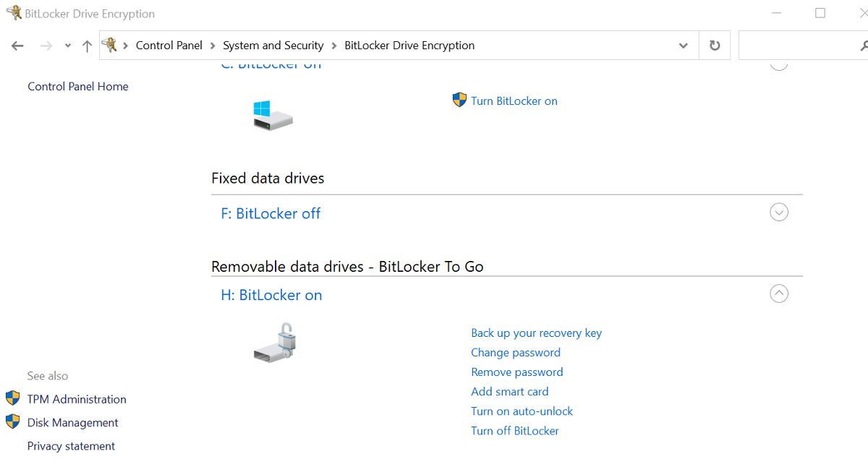
Task: Click the shield icon beside Turn BitLocker on
Action: click(x=459, y=100)
